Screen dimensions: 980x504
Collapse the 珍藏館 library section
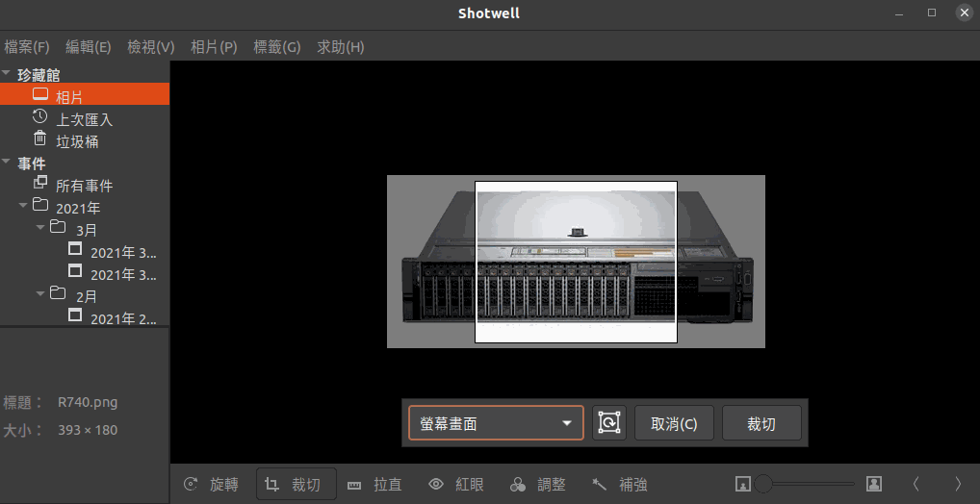pos(6,74)
